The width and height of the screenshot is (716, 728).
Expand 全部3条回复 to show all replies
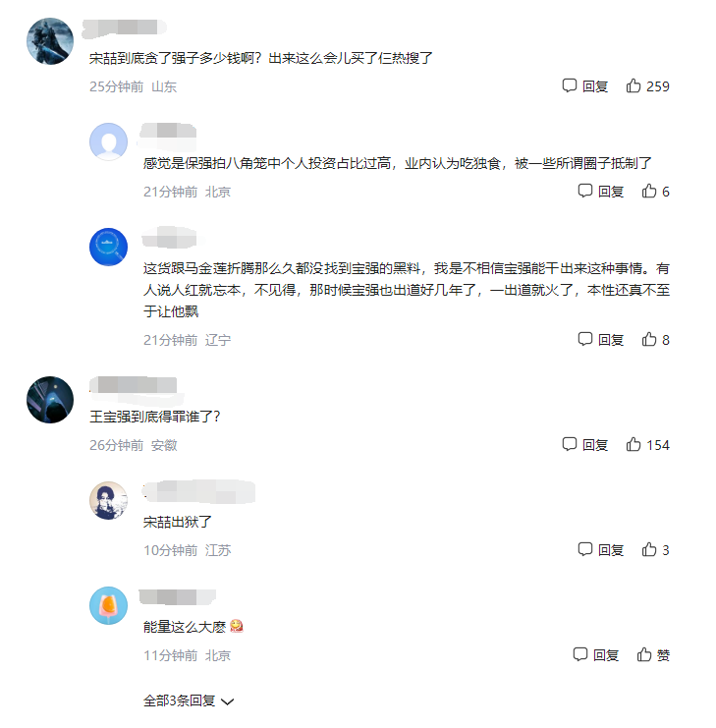pos(189,700)
